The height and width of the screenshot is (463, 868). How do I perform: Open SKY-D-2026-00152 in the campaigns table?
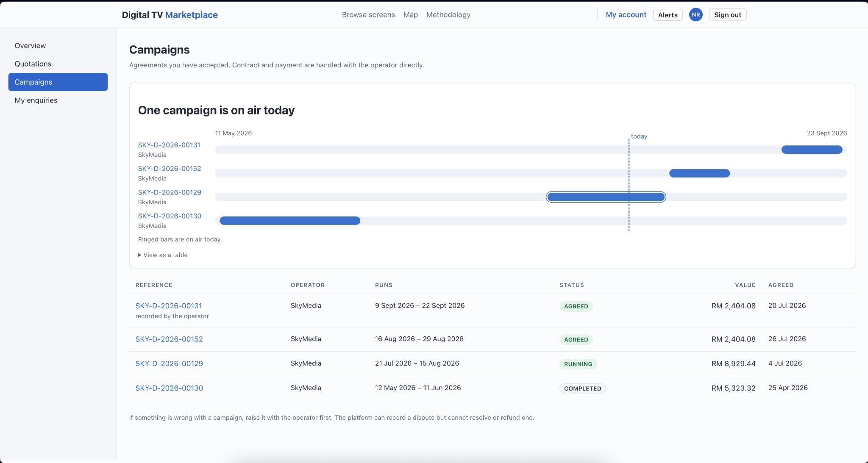tap(169, 339)
